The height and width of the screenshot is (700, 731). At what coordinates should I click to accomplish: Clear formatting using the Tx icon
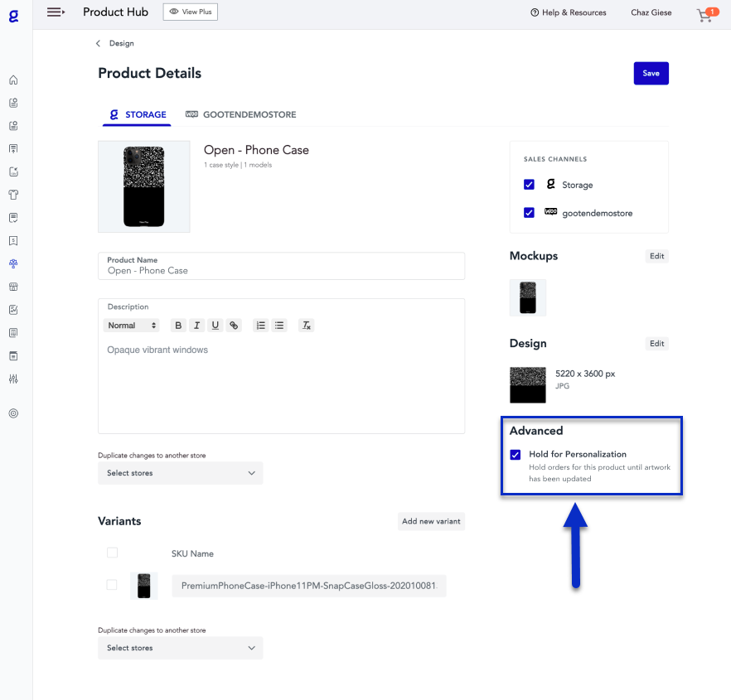[306, 326]
